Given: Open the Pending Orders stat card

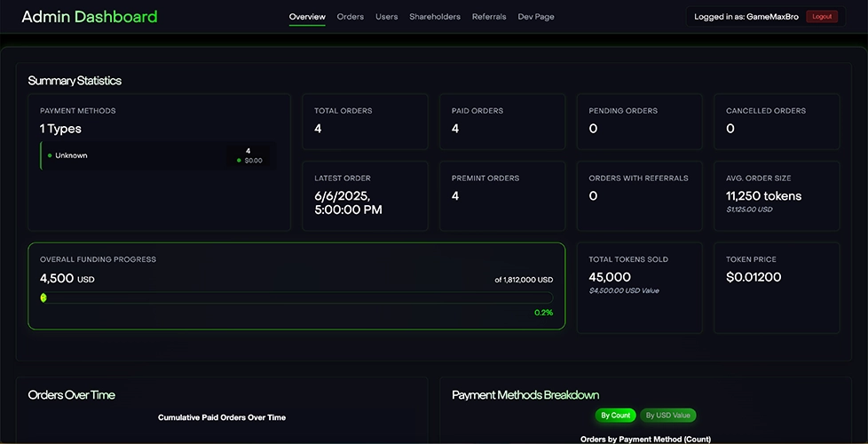Looking at the screenshot, I should click(640, 122).
